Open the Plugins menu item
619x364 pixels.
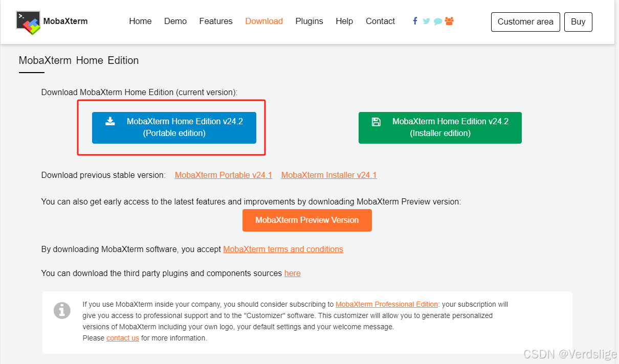click(309, 21)
